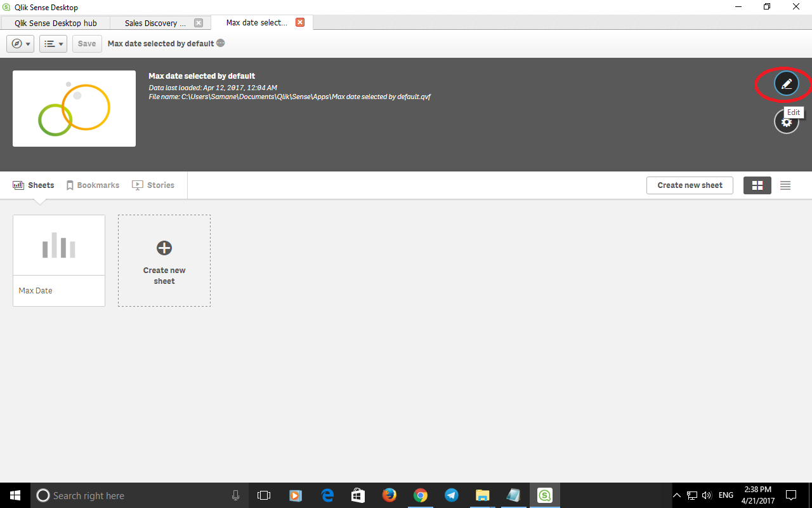Close the Max date selected tab
Image resolution: width=812 pixels, height=508 pixels.
(300, 22)
